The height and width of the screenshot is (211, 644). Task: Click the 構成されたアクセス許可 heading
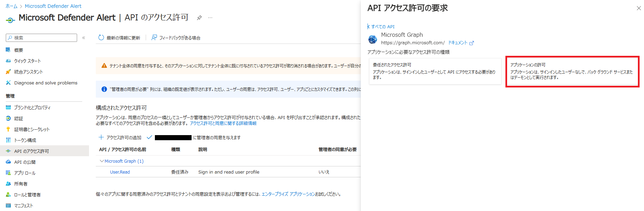point(121,108)
